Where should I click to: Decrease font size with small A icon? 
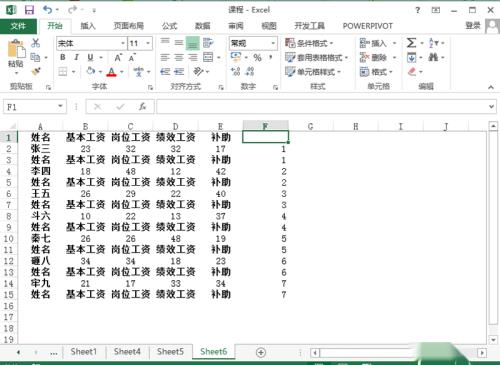point(132,57)
